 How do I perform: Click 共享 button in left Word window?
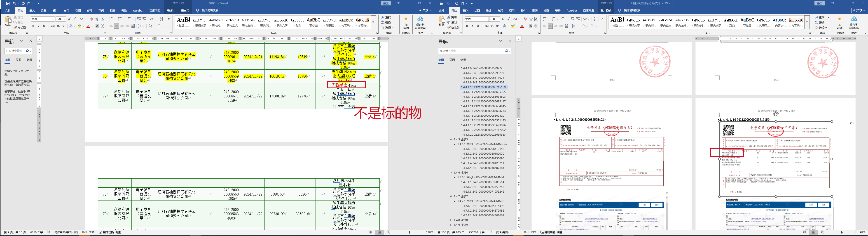pyautogui.click(x=425, y=10)
